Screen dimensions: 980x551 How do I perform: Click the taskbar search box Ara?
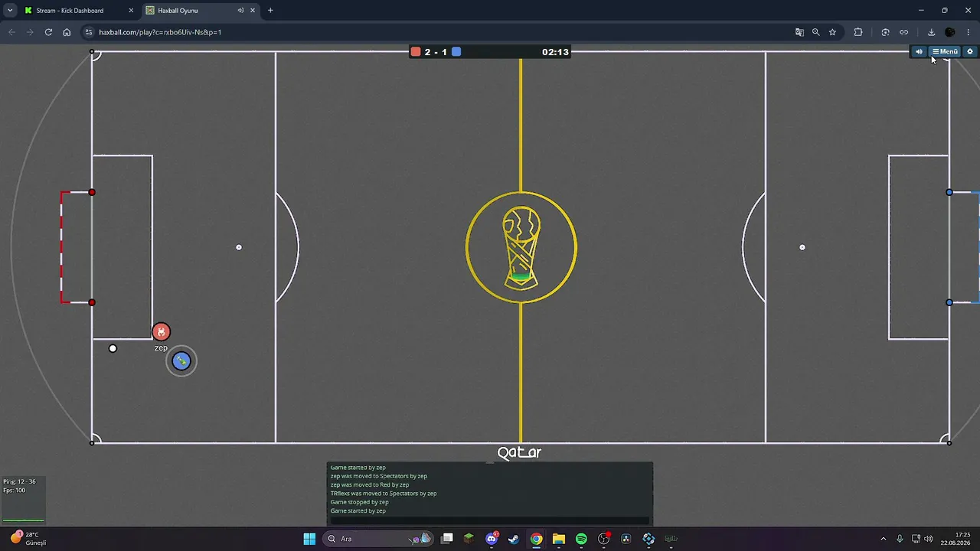pyautogui.click(x=378, y=539)
